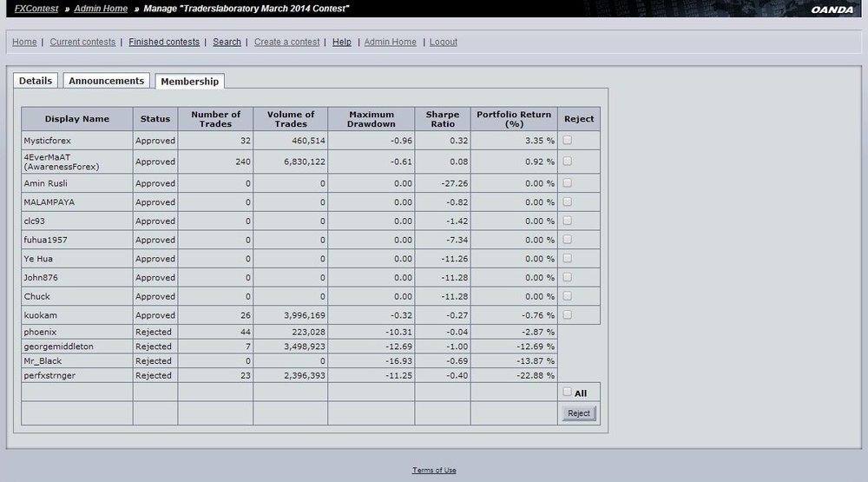The image size is (868, 482).
Task: Check the Reject box for Chuck
Action: [568, 296]
